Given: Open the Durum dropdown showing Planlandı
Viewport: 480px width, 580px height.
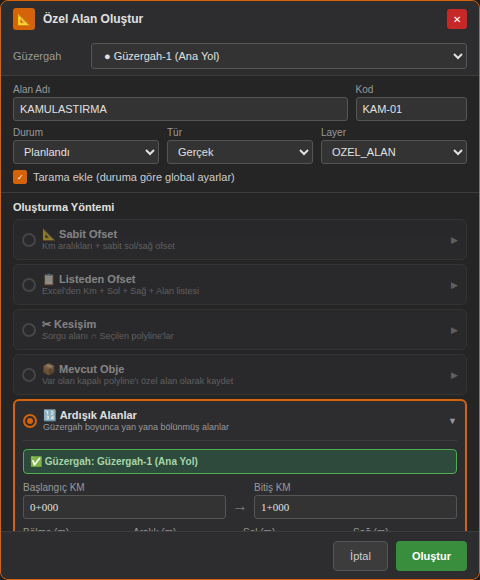Looking at the screenshot, I should point(86,152).
